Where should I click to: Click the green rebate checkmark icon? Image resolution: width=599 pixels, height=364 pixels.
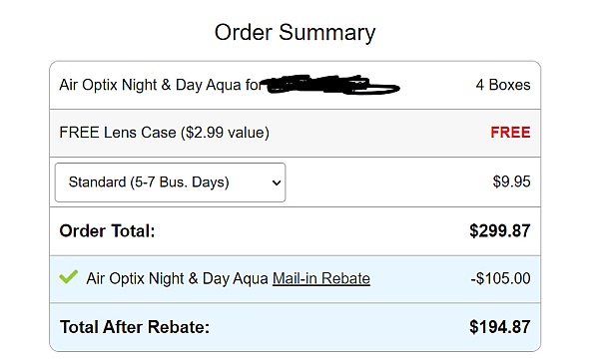pyautogui.click(x=69, y=276)
